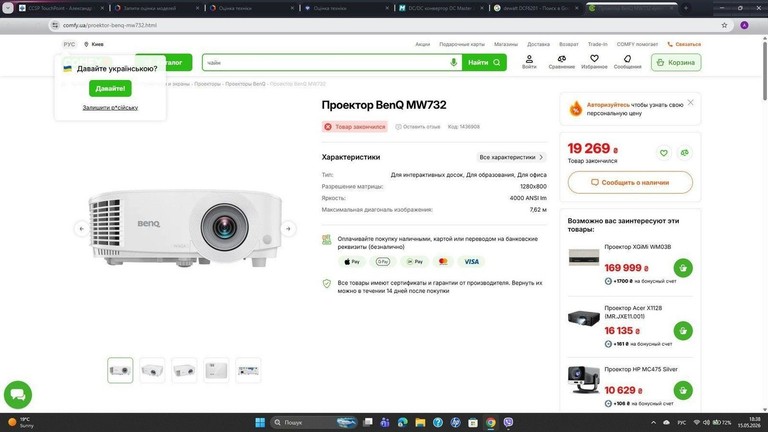
Task: Add Проектор XGIMI WM03B to cart
Action: coord(683,268)
